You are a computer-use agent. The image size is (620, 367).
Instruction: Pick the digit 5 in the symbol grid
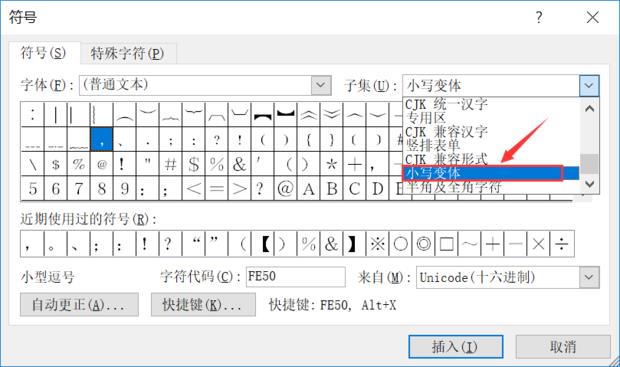[33, 189]
